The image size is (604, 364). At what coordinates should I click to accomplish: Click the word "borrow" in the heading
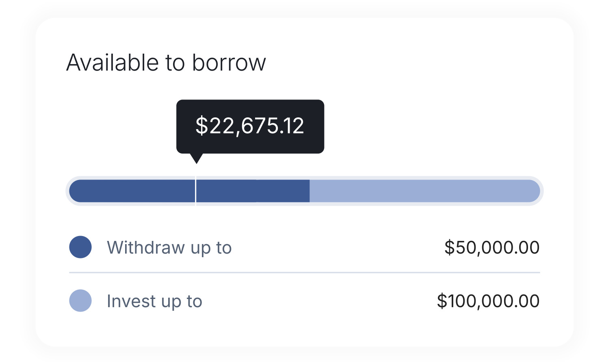pos(229,63)
